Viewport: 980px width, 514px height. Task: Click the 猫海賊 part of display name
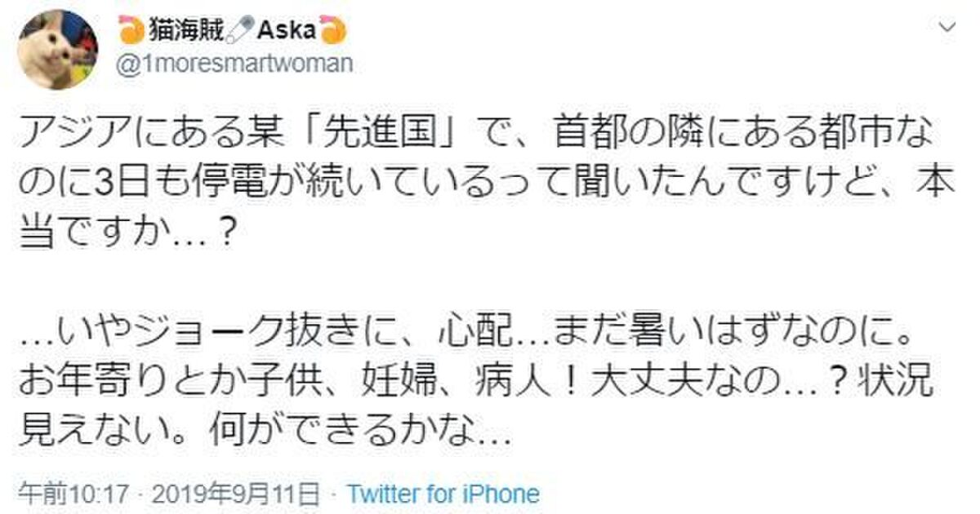(x=187, y=31)
